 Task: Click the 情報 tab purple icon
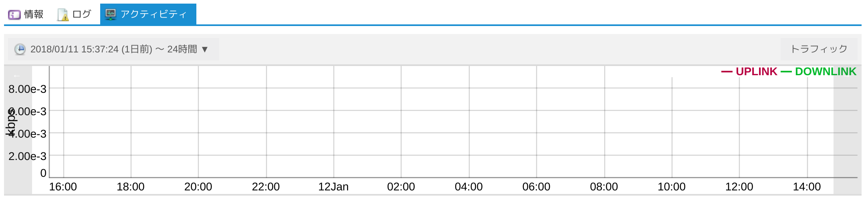pyautogui.click(x=14, y=15)
